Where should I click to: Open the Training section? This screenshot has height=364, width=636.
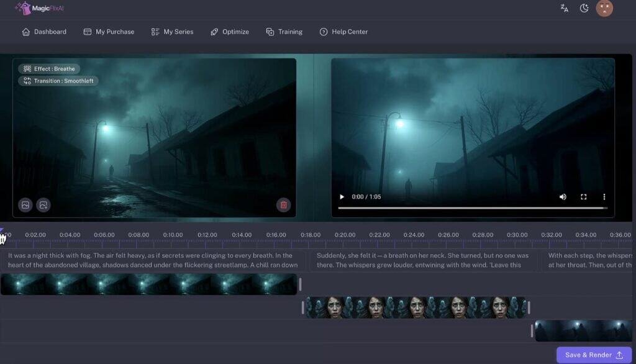click(x=284, y=31)
